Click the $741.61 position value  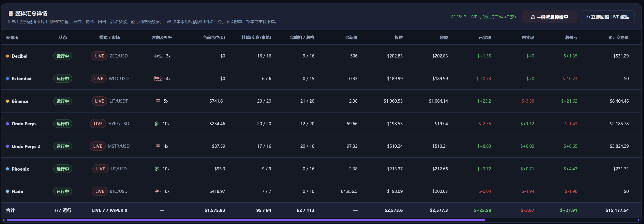point(217,101)
